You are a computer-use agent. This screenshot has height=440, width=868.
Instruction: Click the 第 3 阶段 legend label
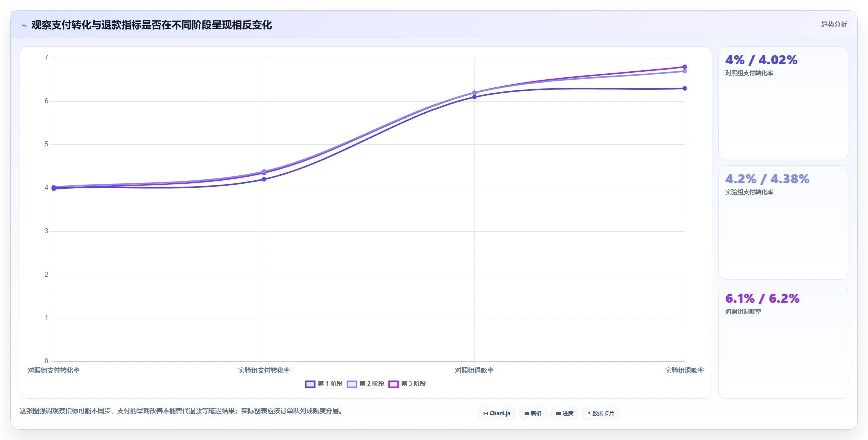[413, 384]
